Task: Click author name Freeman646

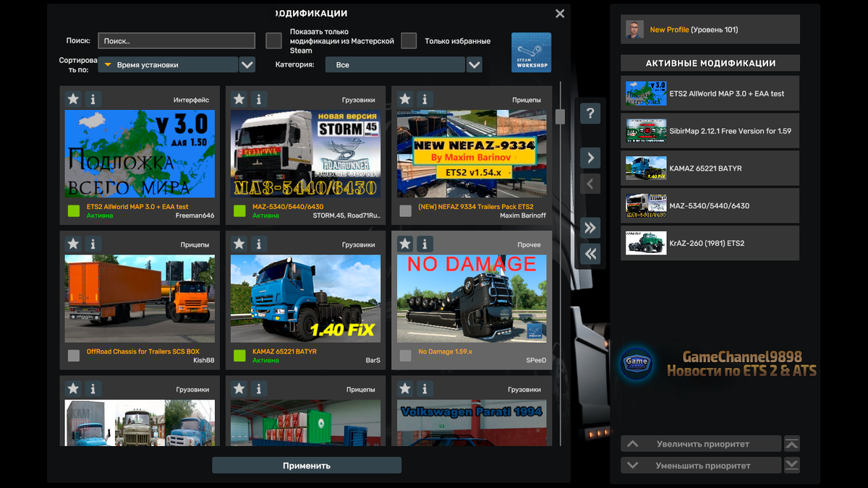Action: 195,215
